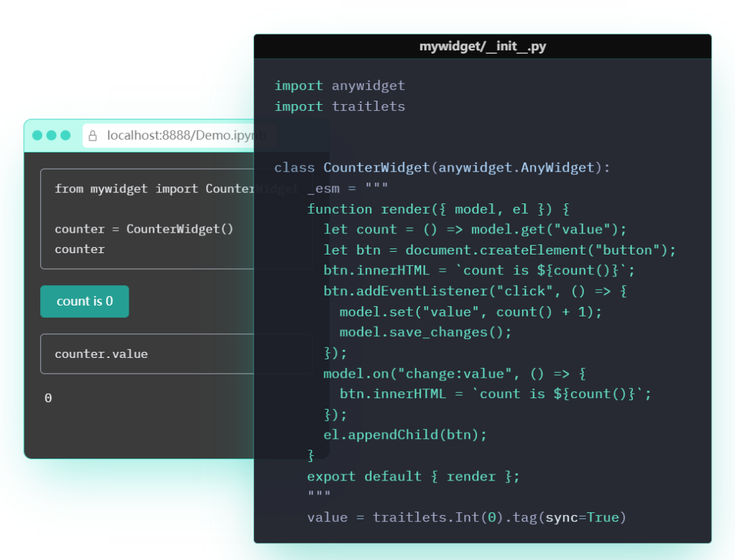Click the 'class CounterWidget' definition line

(x=442, y=168)
